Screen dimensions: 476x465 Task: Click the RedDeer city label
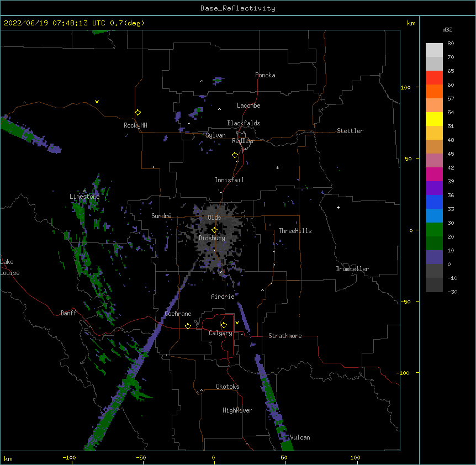(x=243, y=141)
